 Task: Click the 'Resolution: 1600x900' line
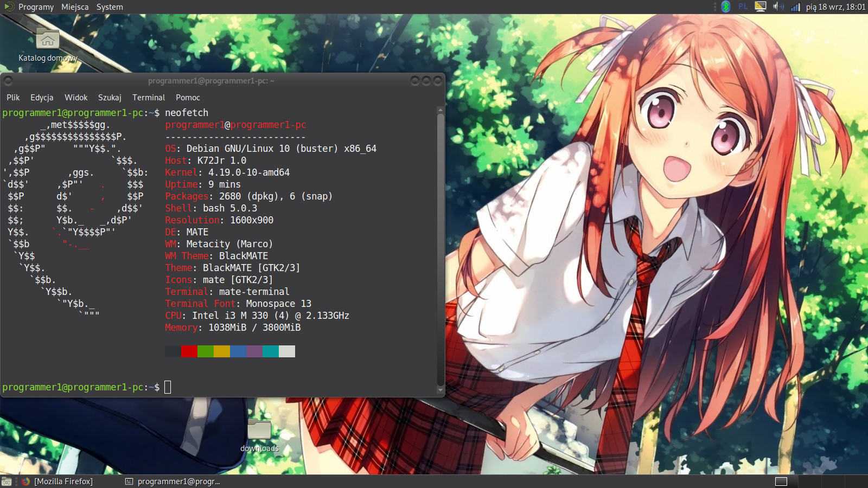(x=219, y=220)
